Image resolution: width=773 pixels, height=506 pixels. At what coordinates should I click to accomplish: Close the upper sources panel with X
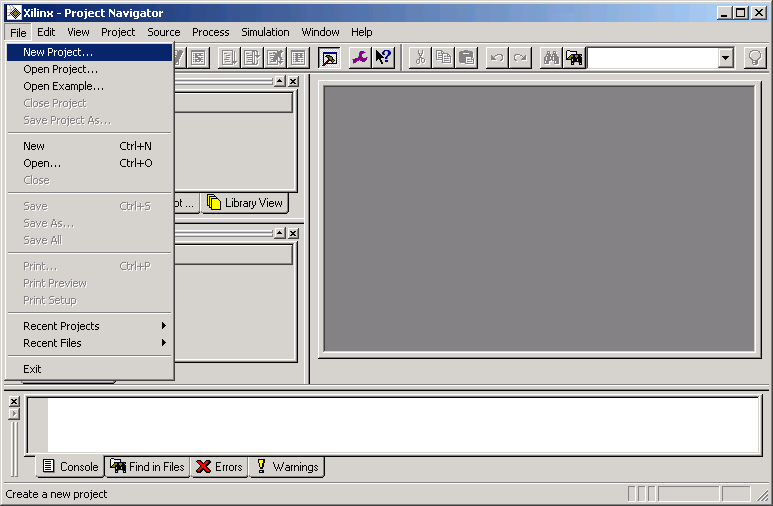click(293, 81)
